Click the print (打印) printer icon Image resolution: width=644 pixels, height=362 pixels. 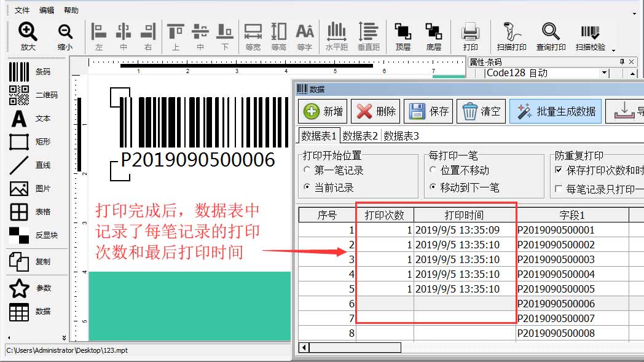[x=471, y=31]
